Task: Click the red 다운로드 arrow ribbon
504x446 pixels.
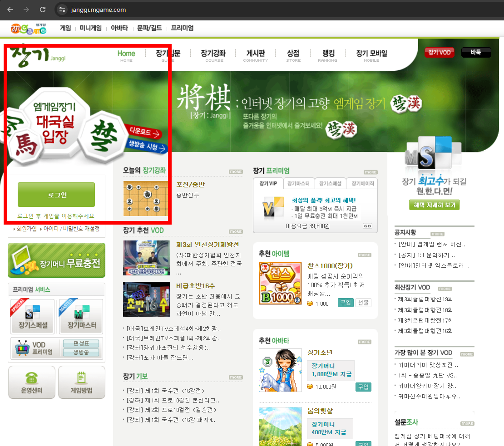Action: pos(144,132)
